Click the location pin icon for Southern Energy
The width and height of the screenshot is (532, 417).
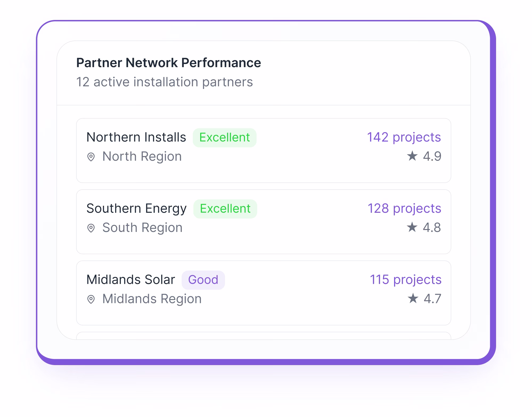pyautogui.click(x=92, y=228)
